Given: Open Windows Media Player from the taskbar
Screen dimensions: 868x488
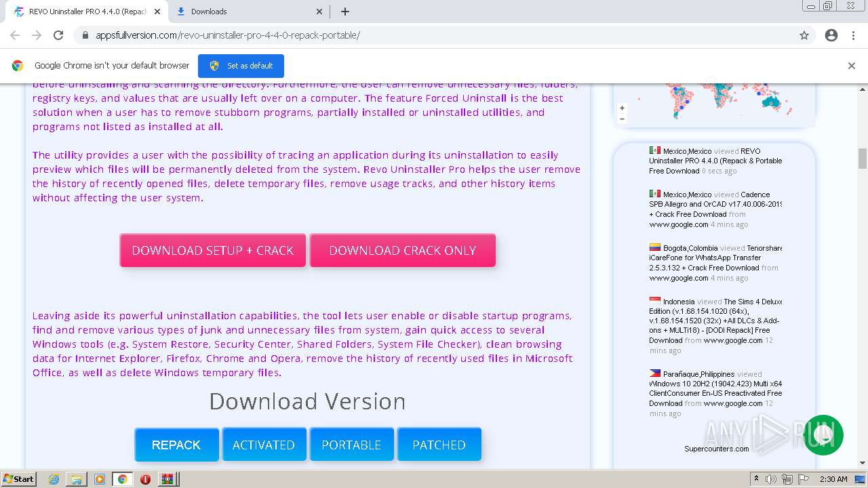Looking at the screenshot, I should click(100, 479).
